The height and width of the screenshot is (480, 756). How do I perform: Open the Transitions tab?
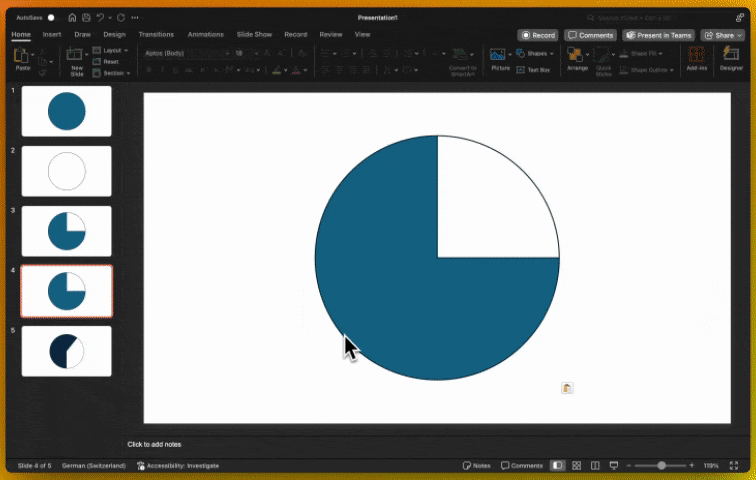[156, 34]
